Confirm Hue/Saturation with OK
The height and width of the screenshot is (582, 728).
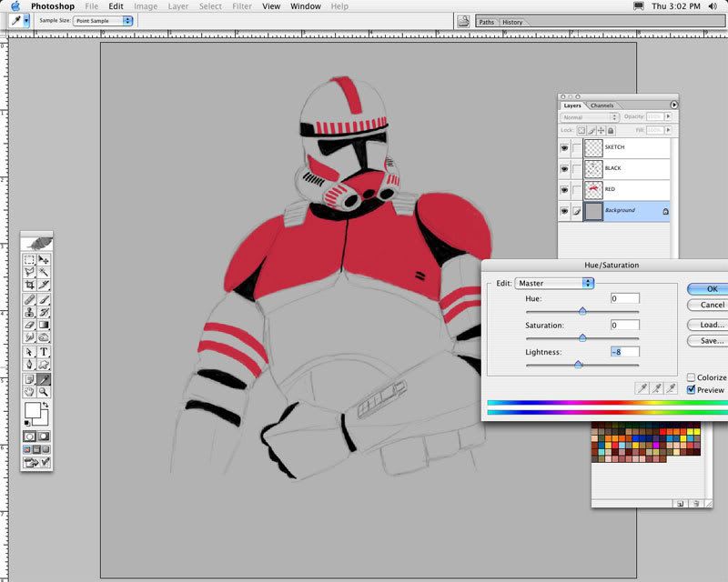[708, 288]
